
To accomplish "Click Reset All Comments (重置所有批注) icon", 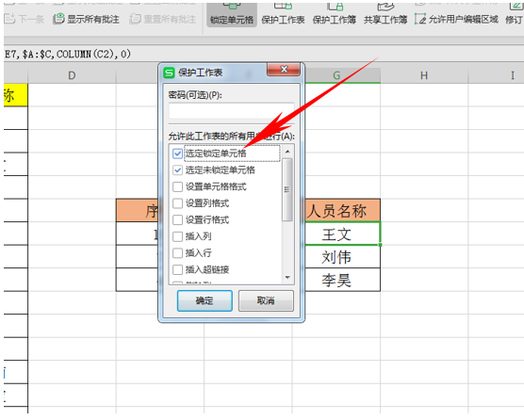I will point(135,19).
